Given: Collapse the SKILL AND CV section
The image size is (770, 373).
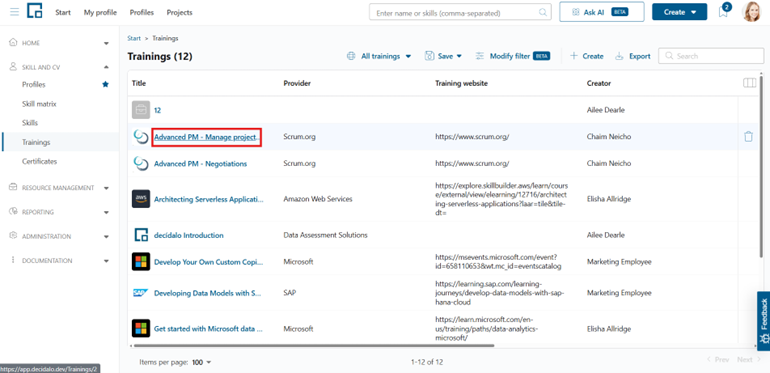Looking at the screenshot, I should (x=107, y=67).
